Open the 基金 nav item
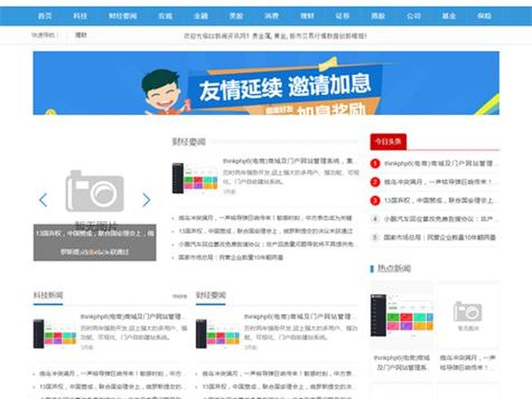Image resolution: width=532 pixels, height=399 pixels. [x=449, y=16]
